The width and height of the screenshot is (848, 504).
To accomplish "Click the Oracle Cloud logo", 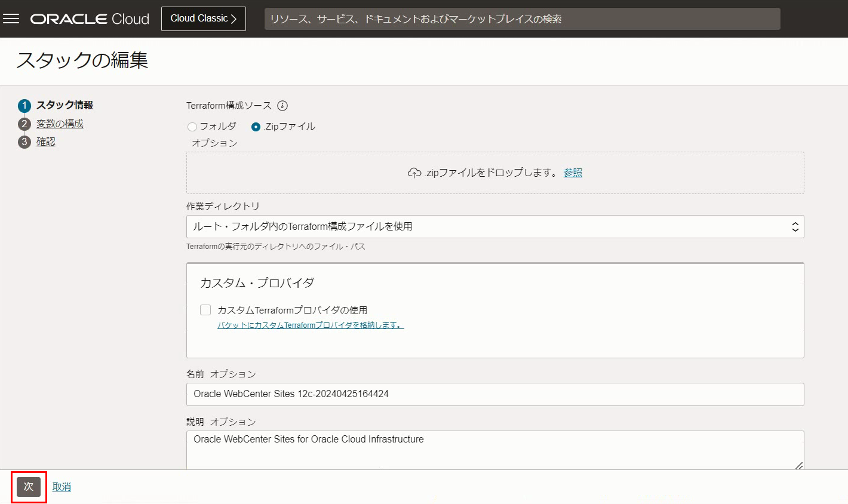I will 90,19.
